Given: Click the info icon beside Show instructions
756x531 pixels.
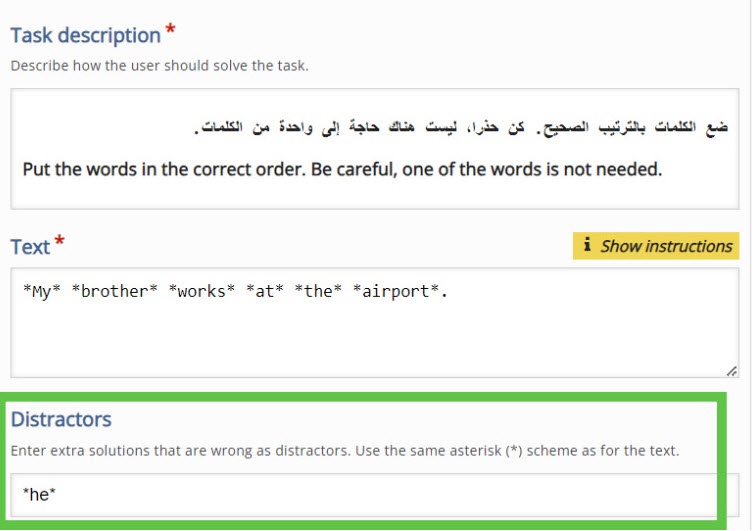Looking at the screenshot, I should [x=587, y=245].
